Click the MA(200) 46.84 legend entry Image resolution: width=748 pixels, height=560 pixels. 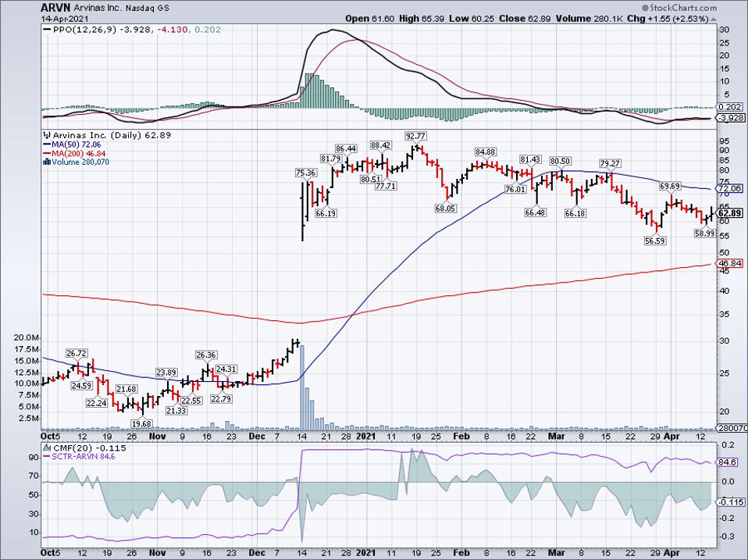click(74, 153)
